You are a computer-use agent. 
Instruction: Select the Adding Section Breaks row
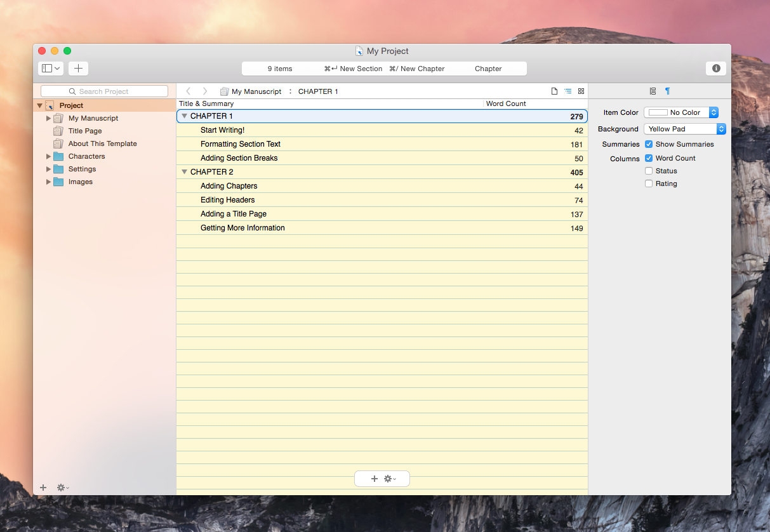[x=382, y=158]
